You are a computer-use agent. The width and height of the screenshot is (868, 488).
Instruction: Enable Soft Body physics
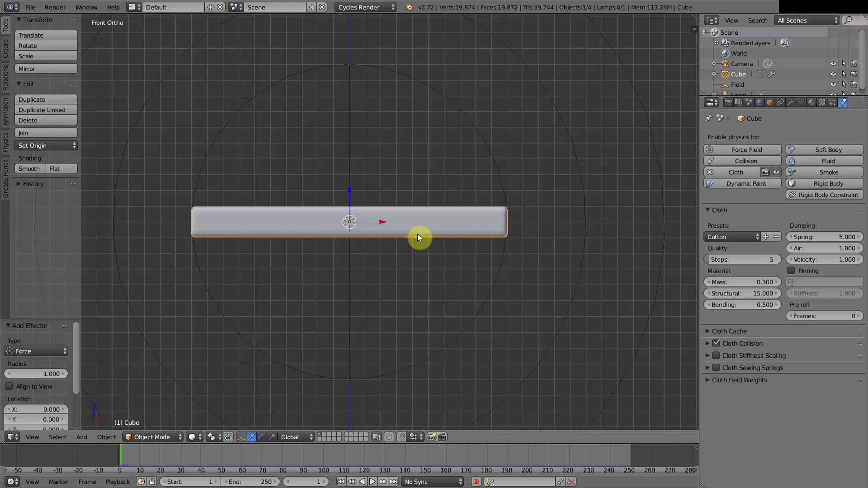[825, 149]
